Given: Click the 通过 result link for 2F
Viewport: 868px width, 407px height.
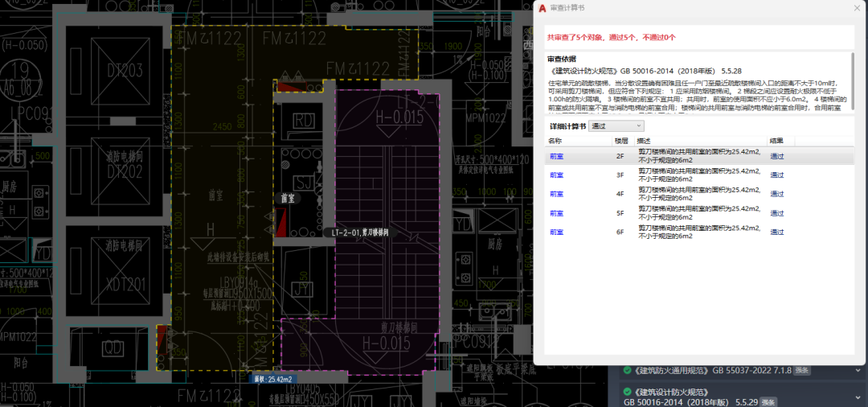Looking at the screenshot, I should [x=777, y=156].
